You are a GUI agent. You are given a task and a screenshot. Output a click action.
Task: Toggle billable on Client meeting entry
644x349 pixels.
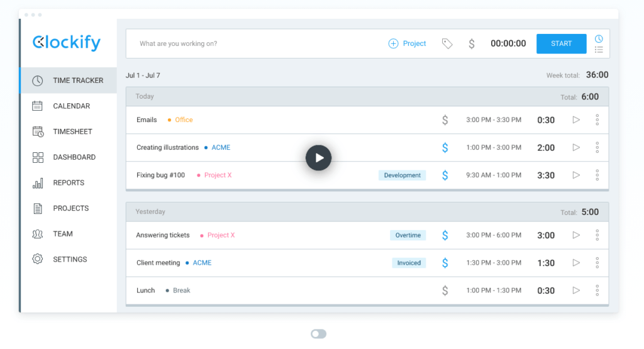(x=445, y=263)
